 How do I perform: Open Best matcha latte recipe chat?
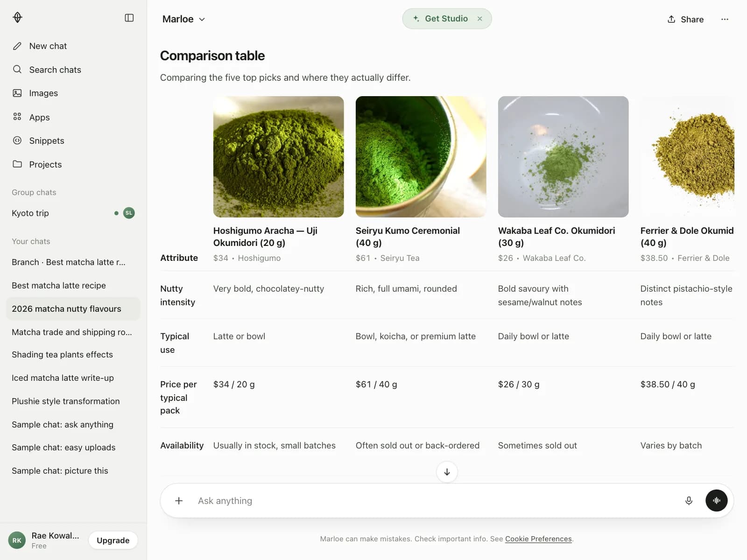point(73,286)
